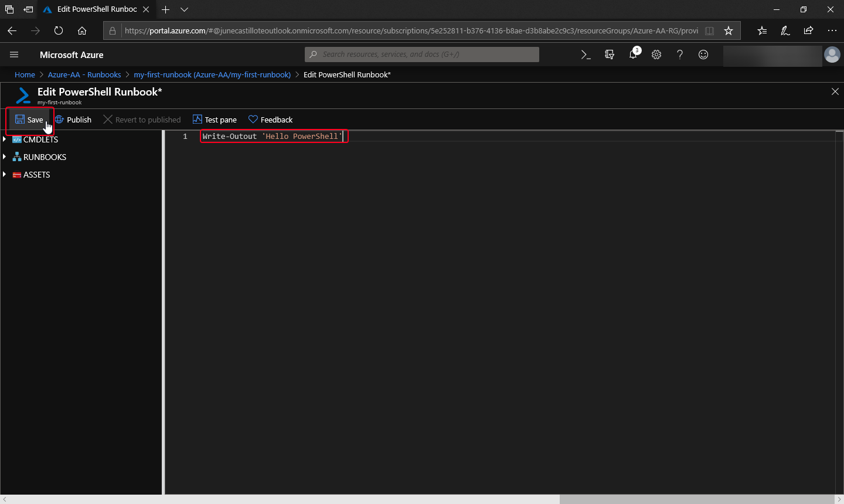Click the Help question mark icon
Image resolution: width=844 pixels, height=504 pixels.
click(680, 54)
